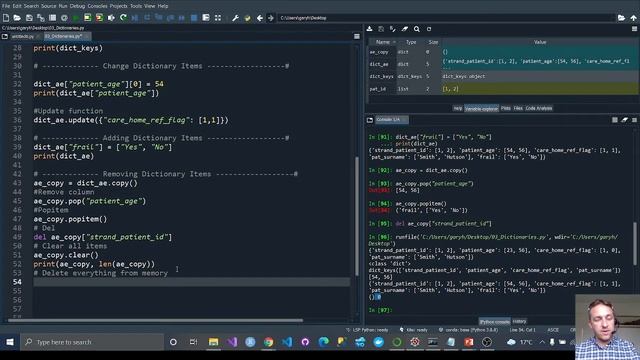Switch to the Help pane tab
The width and height of the screenshot is (640, 360).
pos(458,108)
